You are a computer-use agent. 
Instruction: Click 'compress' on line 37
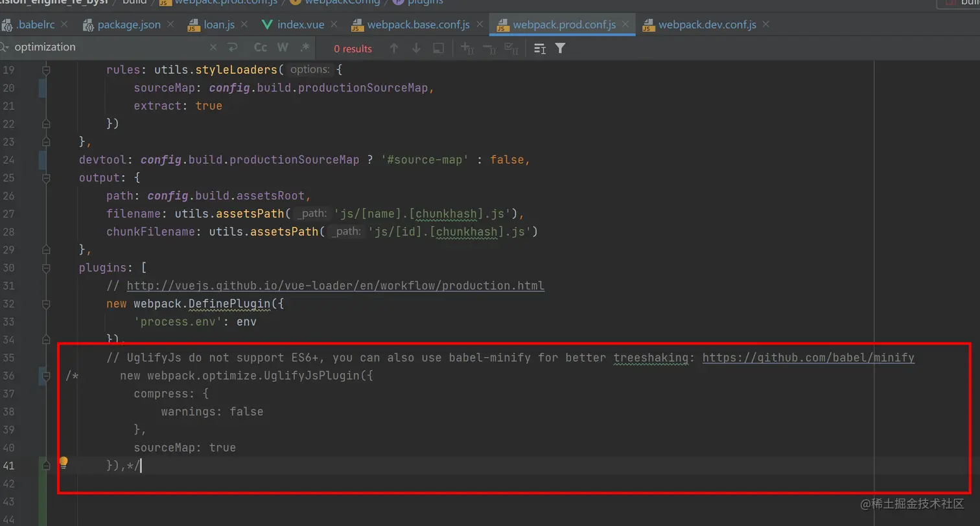coord(161,393)
